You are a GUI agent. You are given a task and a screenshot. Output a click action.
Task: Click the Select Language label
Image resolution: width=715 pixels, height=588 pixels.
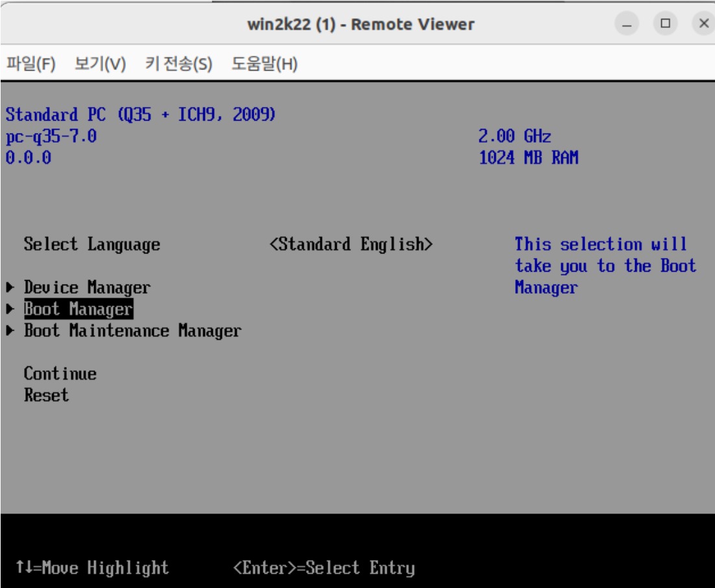click(92, 244)
